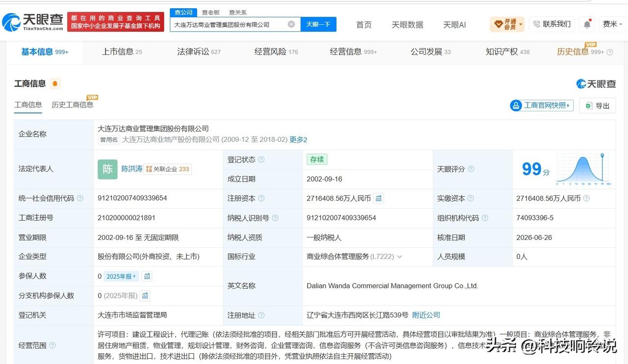The image size is (628, 364).
Task: Select the 历史工商信息 sub-tab
Action: [72, 105]
